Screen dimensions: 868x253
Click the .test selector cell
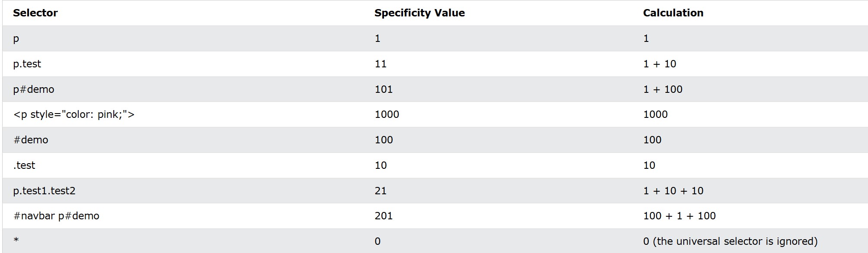24,165
